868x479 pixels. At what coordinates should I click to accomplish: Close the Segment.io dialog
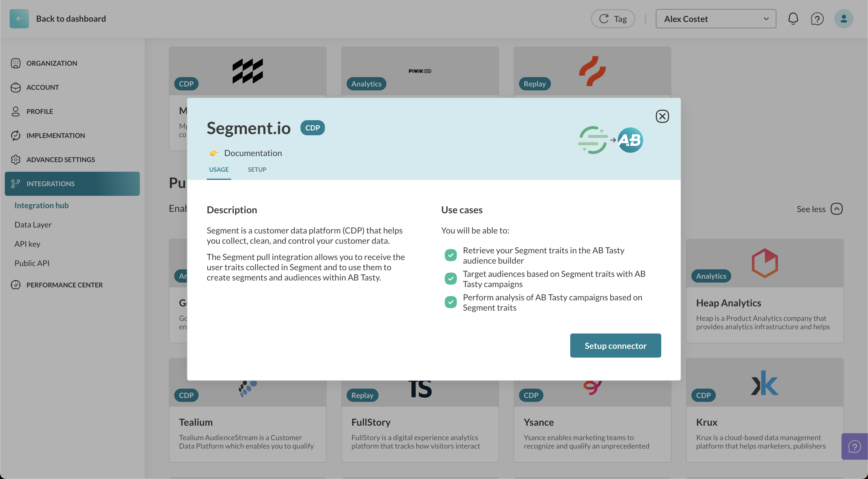[x=662, y=116]
